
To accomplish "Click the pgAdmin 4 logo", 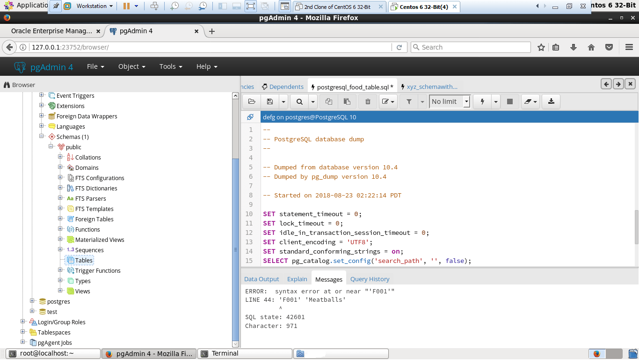I will click(44, 67).
